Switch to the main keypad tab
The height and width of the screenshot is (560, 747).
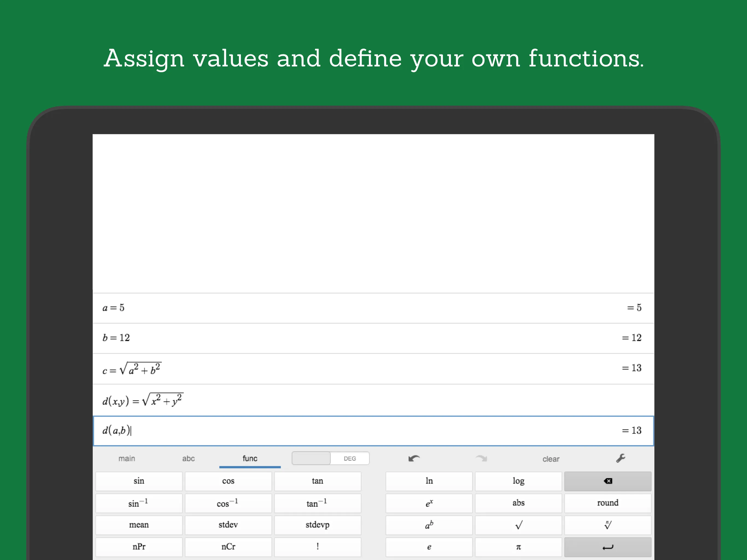[127, 458]
